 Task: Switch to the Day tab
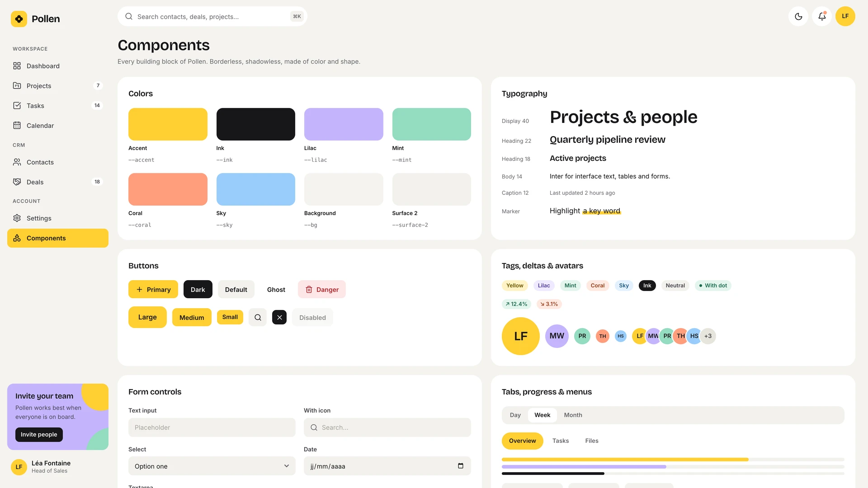coord(515,415)
